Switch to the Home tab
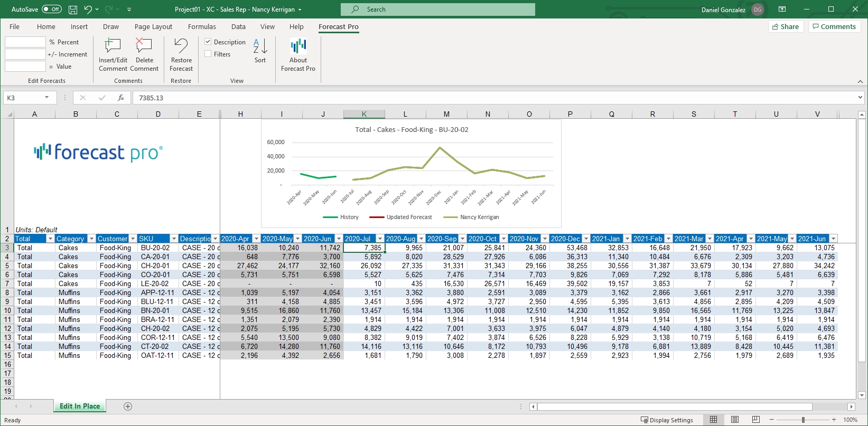868x426 pixels. point(46,26)
